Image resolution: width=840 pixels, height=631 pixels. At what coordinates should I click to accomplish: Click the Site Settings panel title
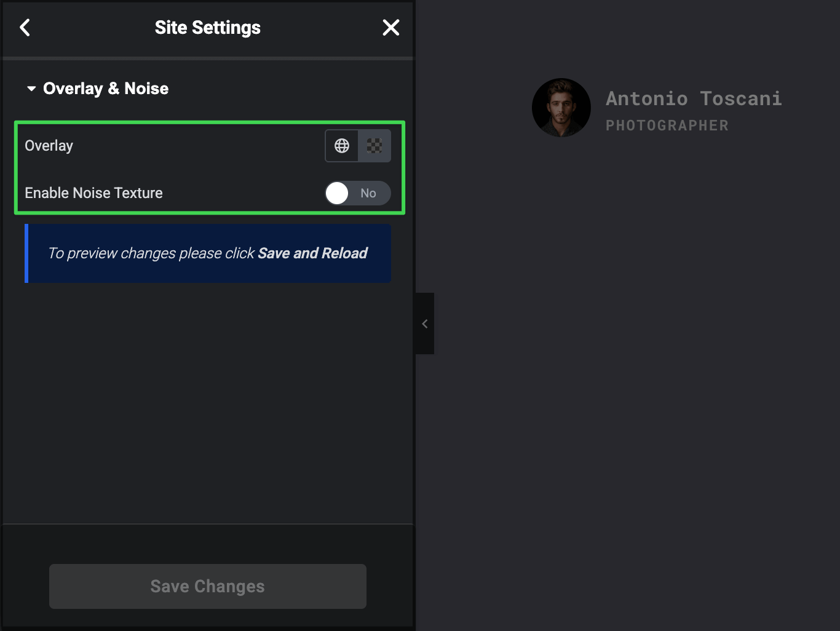(208, 28)
